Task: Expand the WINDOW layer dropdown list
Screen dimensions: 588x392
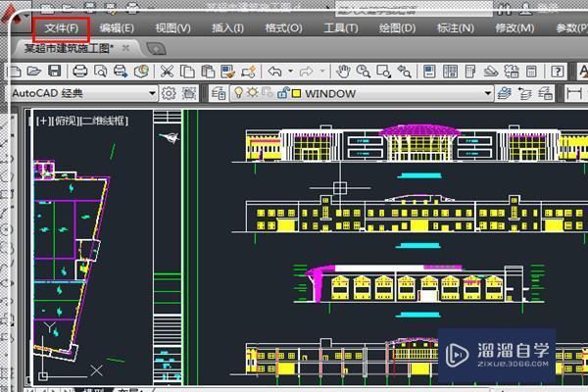Action: click(486, 93)
